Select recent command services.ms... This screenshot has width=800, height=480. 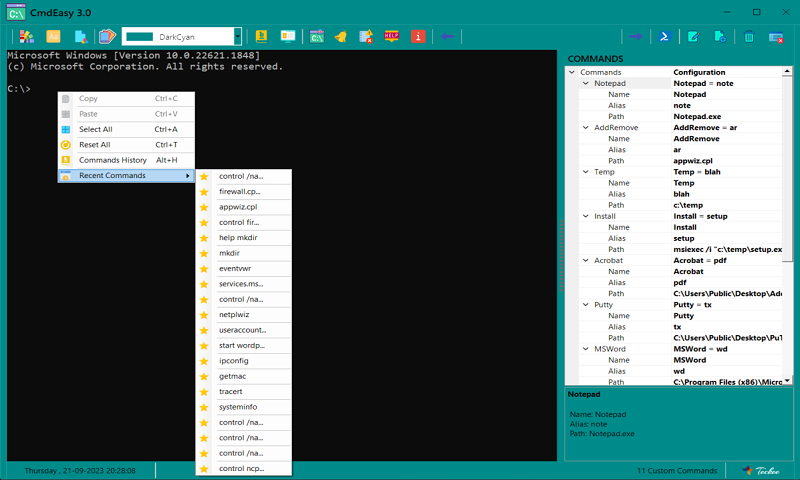tap(244, 284)
